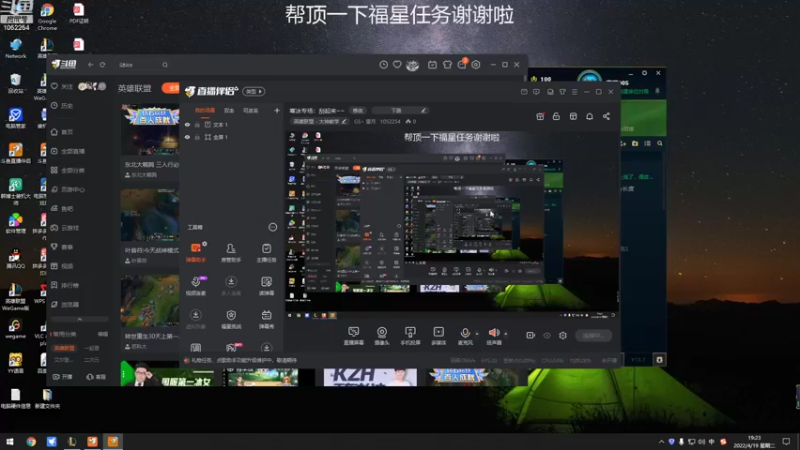Click 编辑 next to 常用分类
The image size is (800, 450).
(103, 334)
